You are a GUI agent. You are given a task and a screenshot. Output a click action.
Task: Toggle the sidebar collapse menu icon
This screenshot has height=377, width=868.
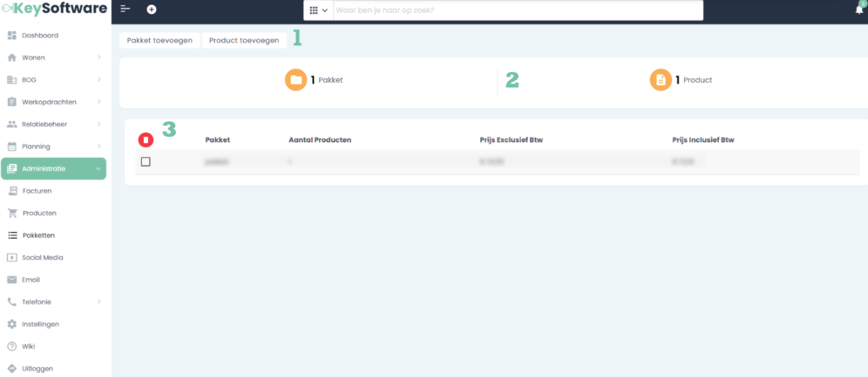tap(125, 9)
